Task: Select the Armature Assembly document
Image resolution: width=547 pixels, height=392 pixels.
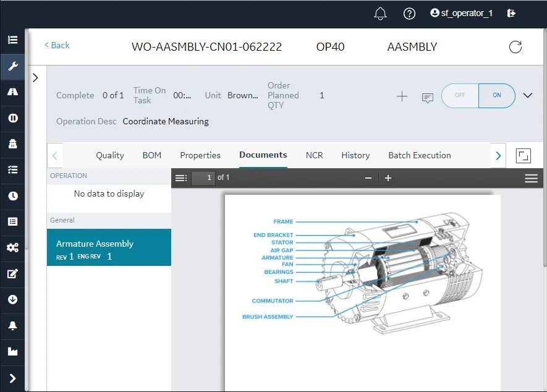Action: [109, 247]
